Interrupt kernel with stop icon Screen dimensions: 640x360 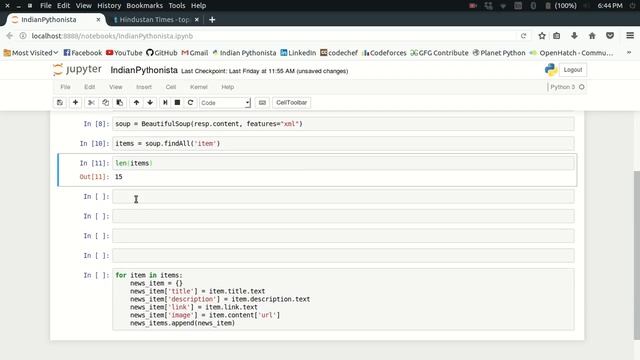tap(177, 102)
